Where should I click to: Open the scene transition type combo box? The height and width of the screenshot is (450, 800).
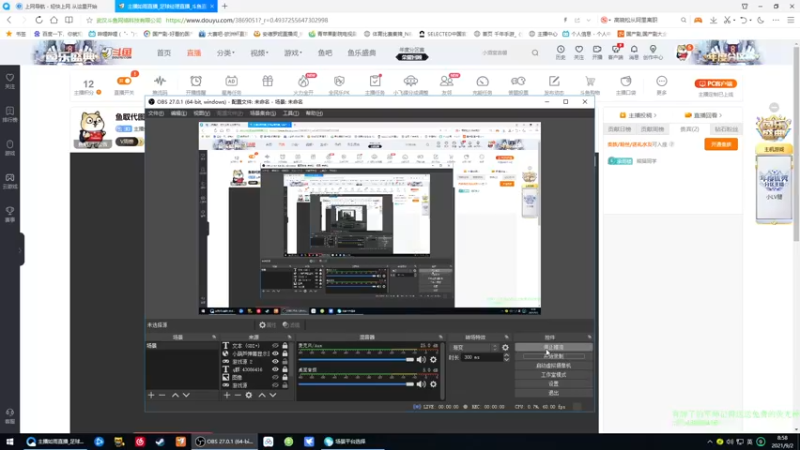click(x=474, y=347)
